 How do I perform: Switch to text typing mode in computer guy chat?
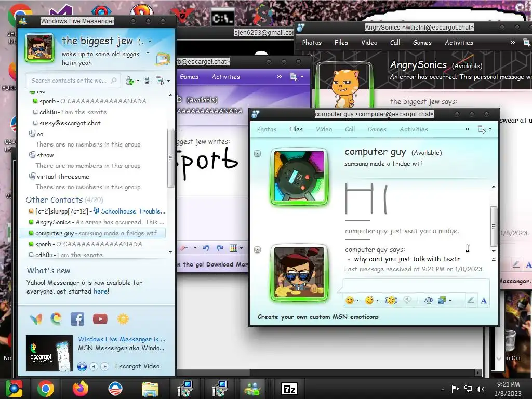click(484, 300)
